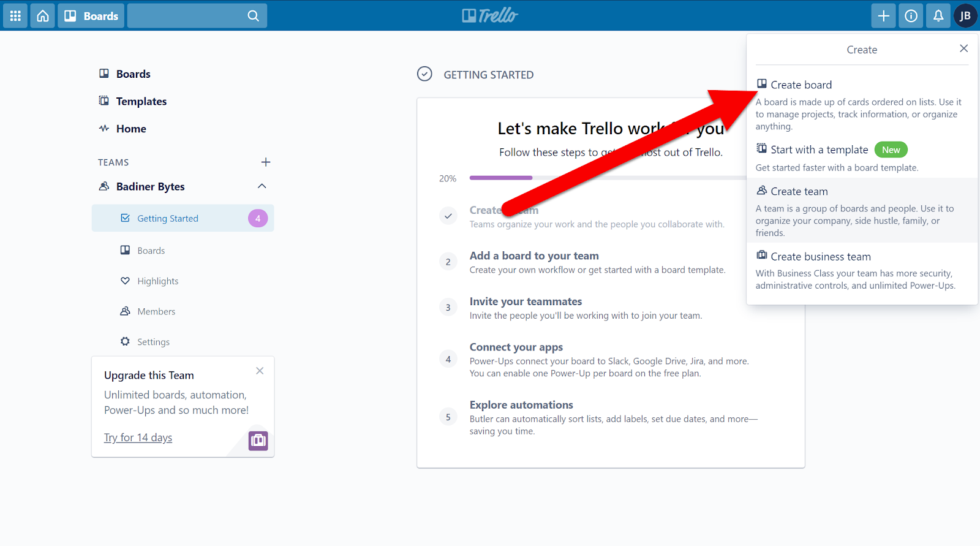This screenshot has width=980, height=546.
Task: Click the Getting Started circle check icon
Action: [424, 74]
